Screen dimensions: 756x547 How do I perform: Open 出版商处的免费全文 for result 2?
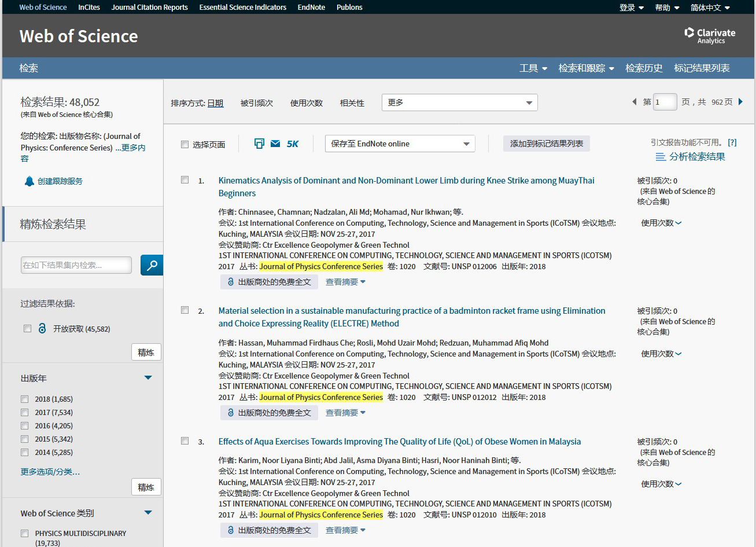tap(269, 413)
